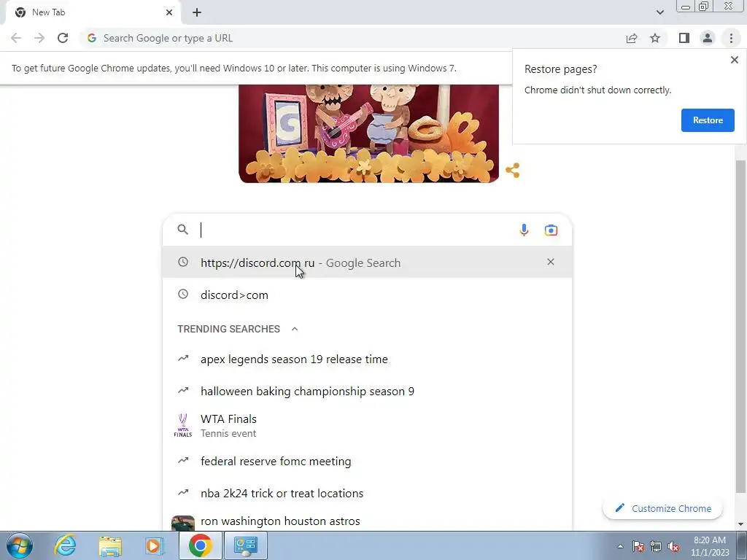Image resolution: width=747 pixels, height=560 pixels.
Task: Close the New Tab tab
Action: [x=169, y=12]
